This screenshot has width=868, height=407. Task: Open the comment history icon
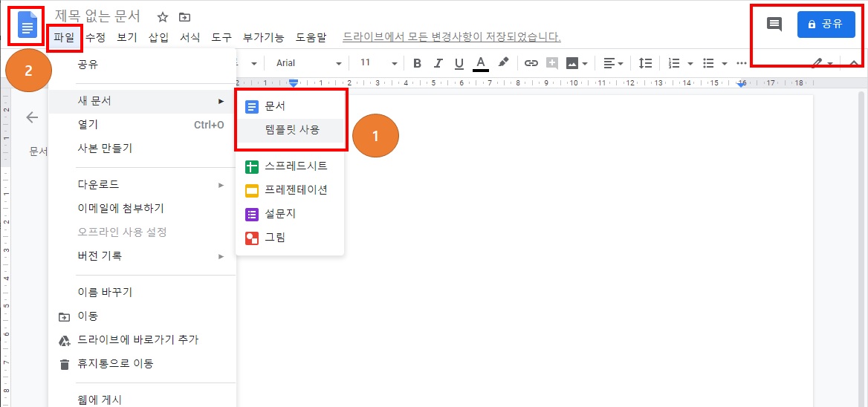(774, 25)
